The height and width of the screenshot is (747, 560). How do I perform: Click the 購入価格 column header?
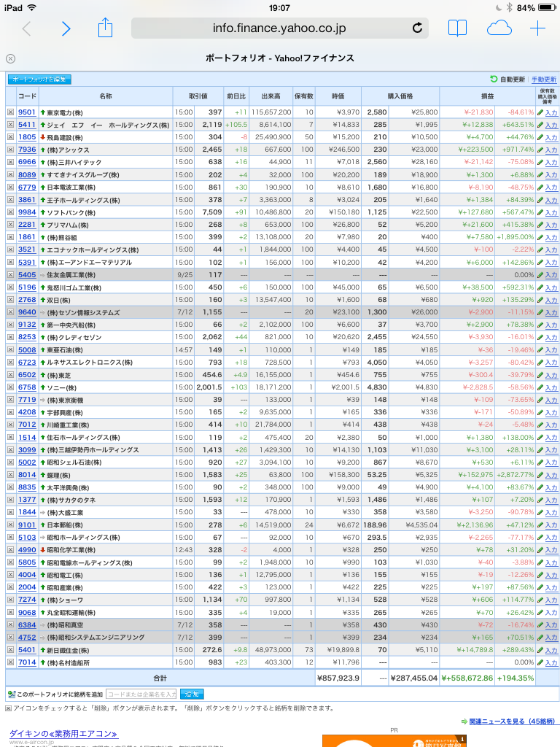(400, 96)
